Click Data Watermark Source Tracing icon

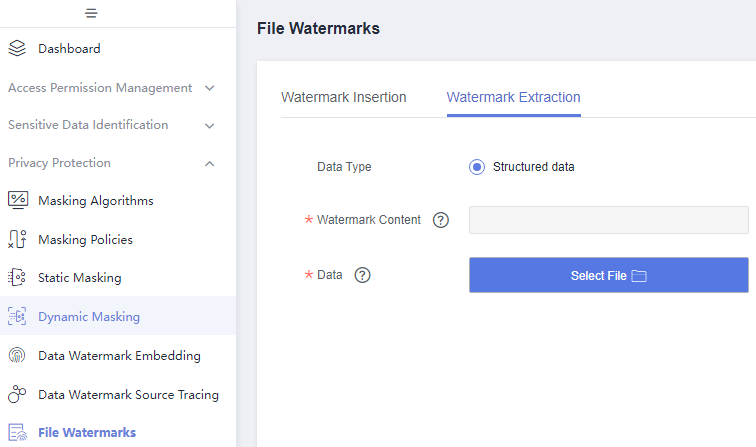(17, 394)
